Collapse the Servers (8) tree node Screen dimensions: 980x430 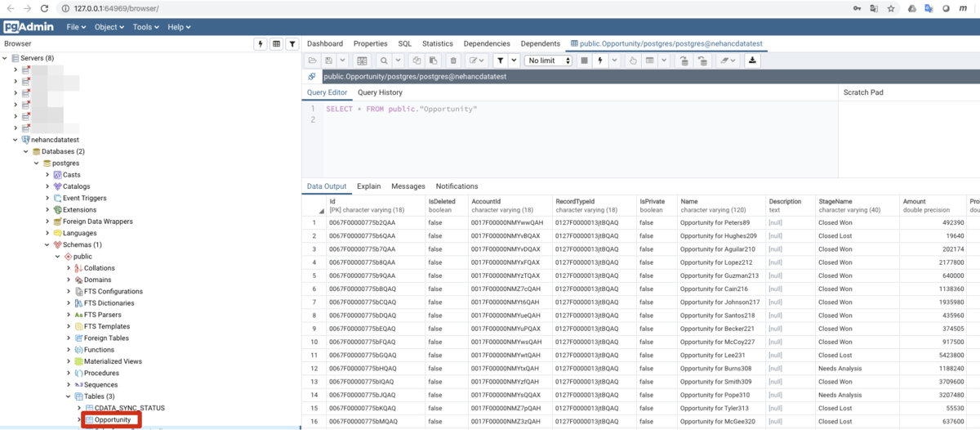pos(5,58)
